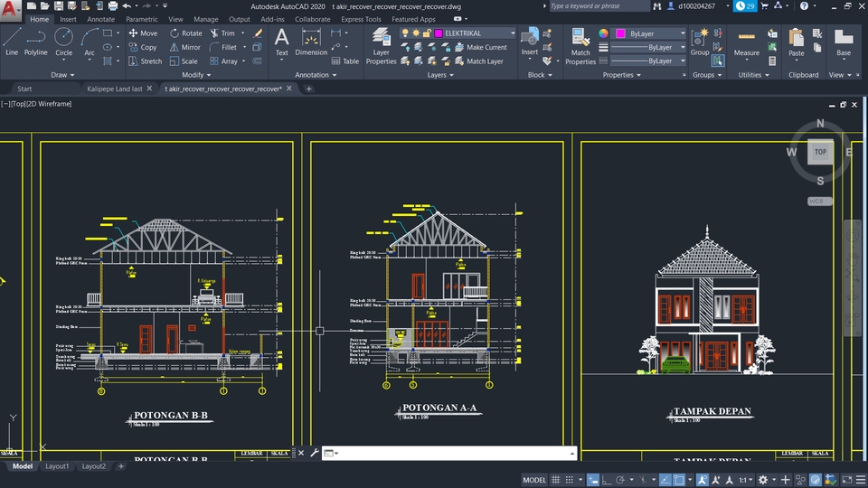Open annotation scale 1:1 dropdown
868x488 pixels.
point(746,480)
